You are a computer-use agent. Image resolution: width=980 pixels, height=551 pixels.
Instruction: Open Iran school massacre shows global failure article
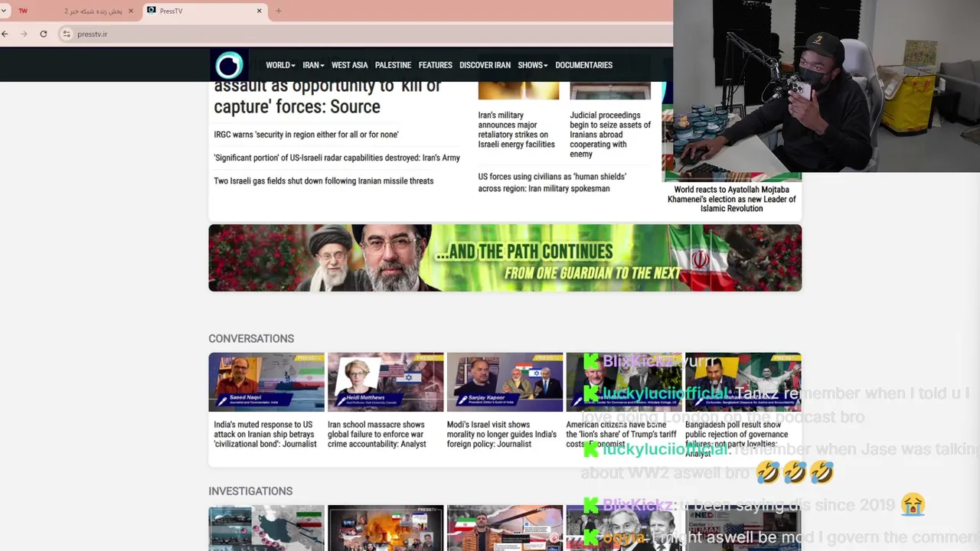[377, 434]
